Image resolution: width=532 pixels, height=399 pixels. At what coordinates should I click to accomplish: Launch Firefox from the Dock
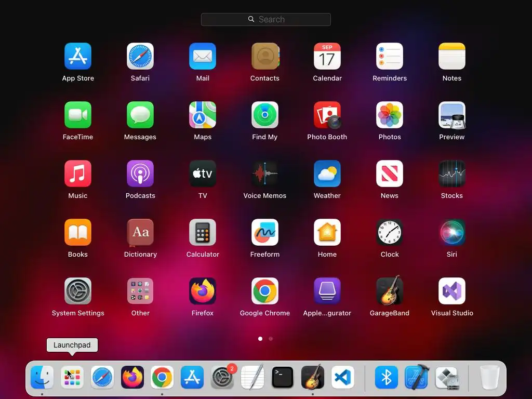(132, 377)
